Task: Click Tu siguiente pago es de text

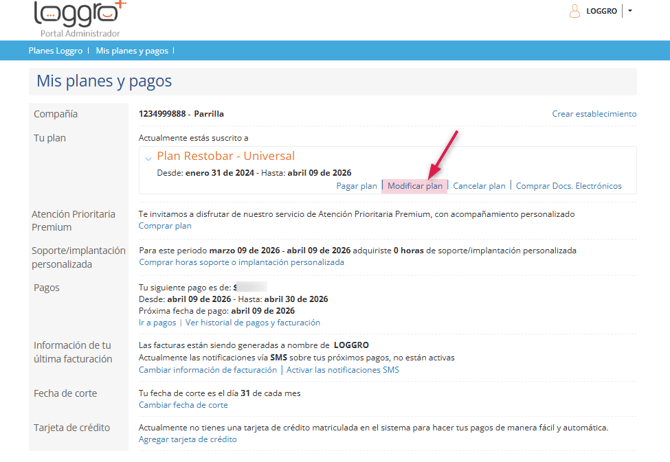Action: pyautogui.click(x=185, y=288)
